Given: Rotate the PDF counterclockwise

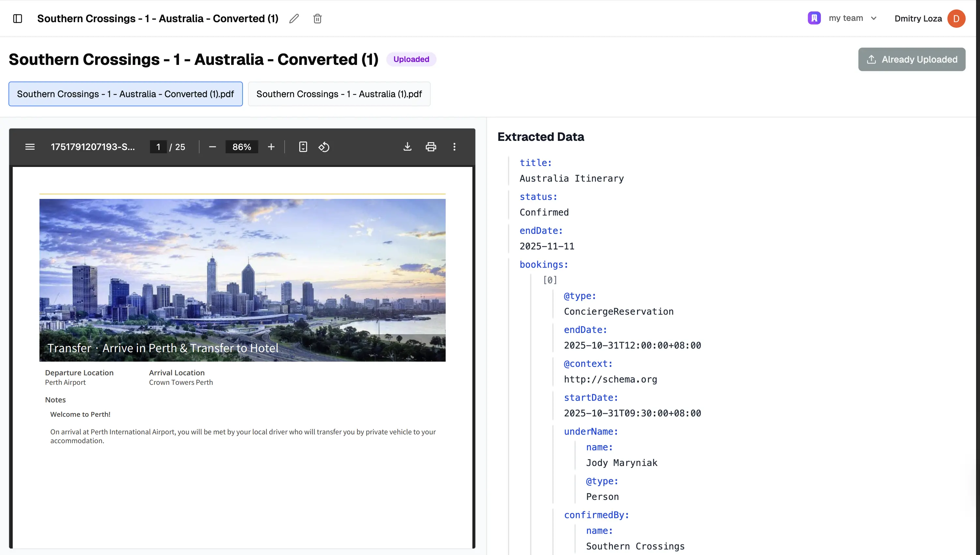Looking at the screenshot, I should point(324,147).
